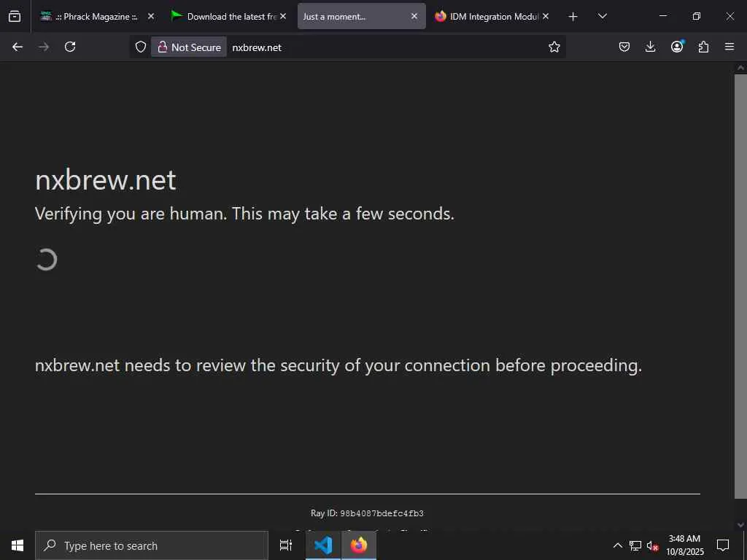Screen dimensions: 747x560
Task: Open network status tray icon
Action: point(635,545)
